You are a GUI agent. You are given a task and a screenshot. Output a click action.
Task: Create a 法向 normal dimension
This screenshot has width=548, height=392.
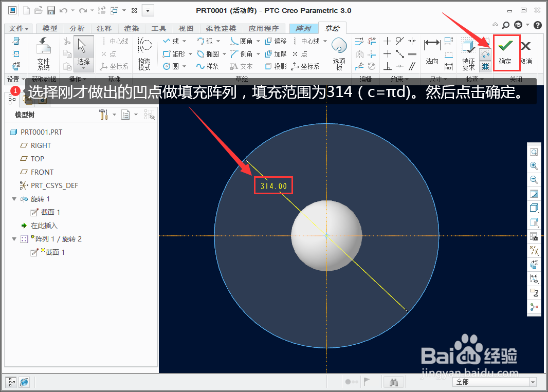432,52
